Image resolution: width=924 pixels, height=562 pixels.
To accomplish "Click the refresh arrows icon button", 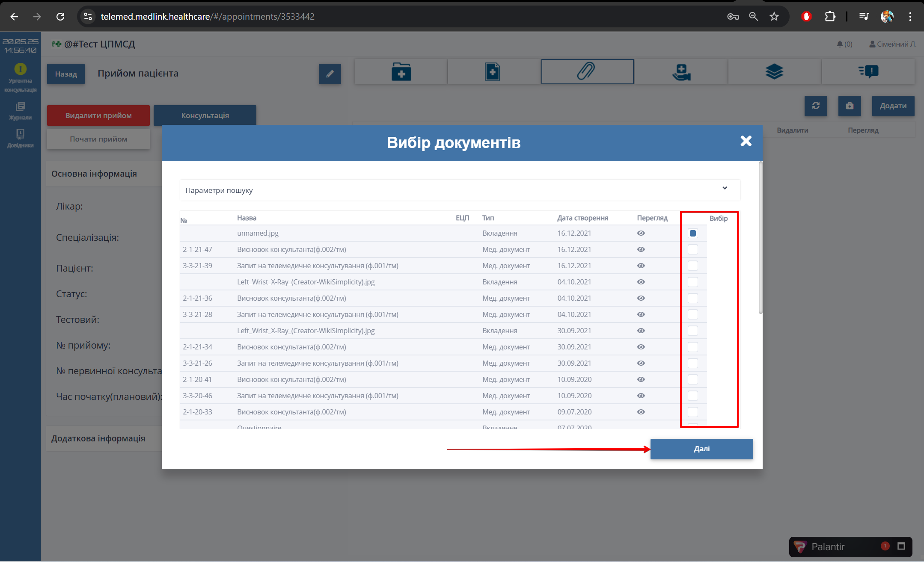I will coord(815,106).
